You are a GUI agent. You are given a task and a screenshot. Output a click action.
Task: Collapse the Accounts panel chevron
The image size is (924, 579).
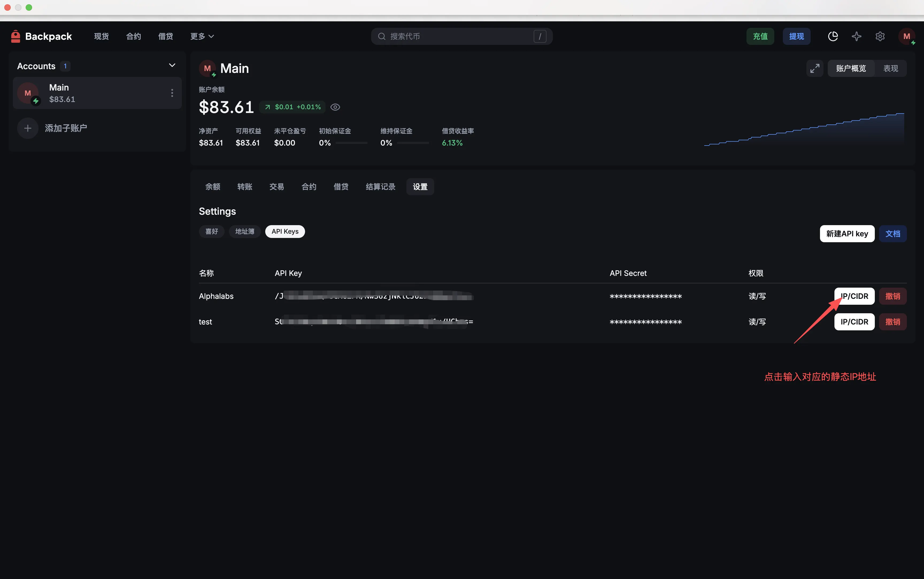click(x=172, y=65)
